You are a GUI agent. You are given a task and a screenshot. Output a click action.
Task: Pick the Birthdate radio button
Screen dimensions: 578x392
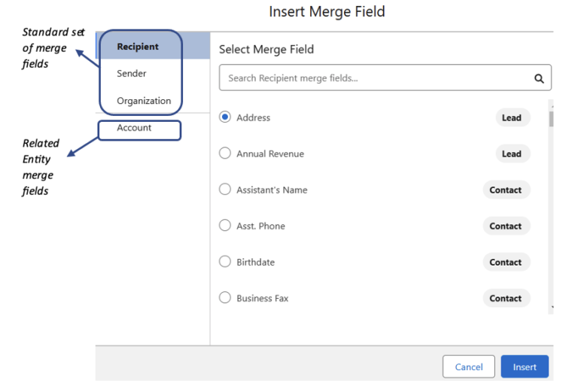pyautogui.click(x=225, y=262)
